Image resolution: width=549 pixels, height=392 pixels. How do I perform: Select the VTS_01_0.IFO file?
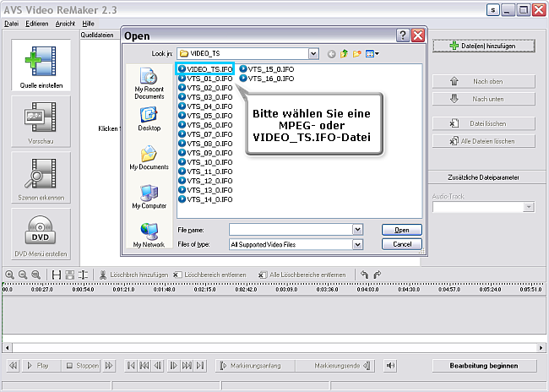tap(205, 79)
